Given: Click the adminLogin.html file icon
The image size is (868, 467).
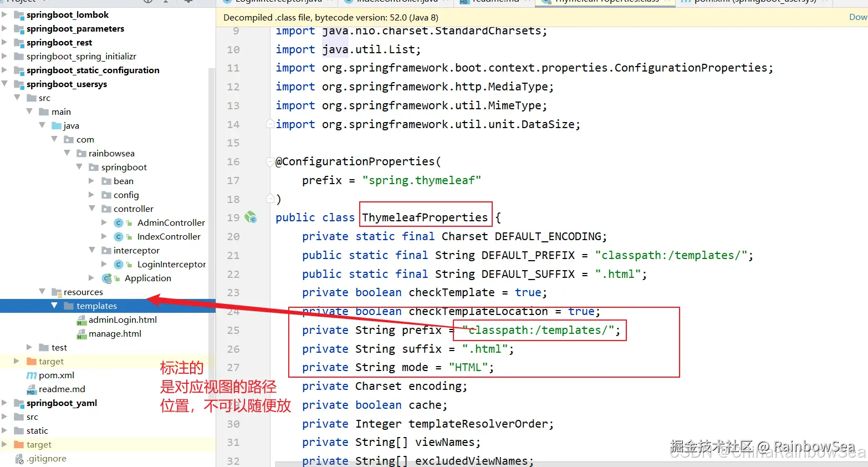Looking at the screenshot, I should [81, 320].
